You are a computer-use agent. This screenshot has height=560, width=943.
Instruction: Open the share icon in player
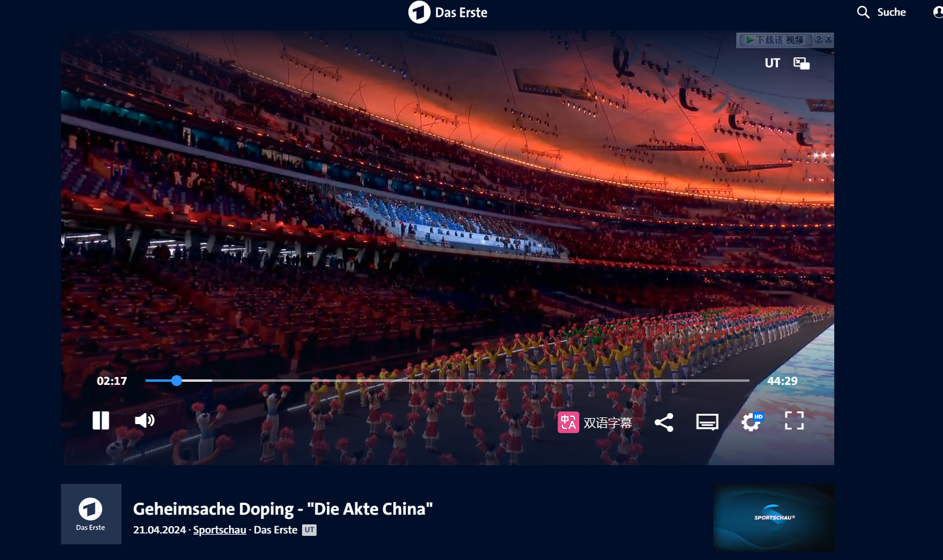point(664,422)
